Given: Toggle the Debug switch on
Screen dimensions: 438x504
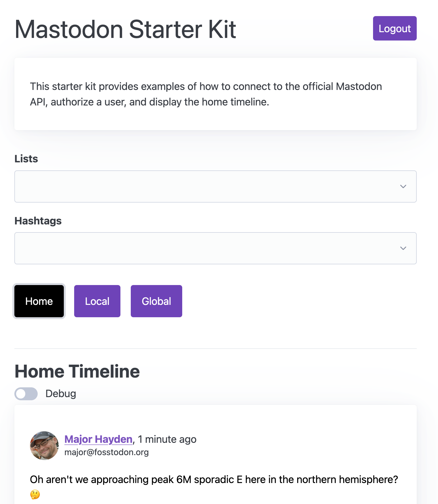Looking at the screenshot, I should [26, 394].
